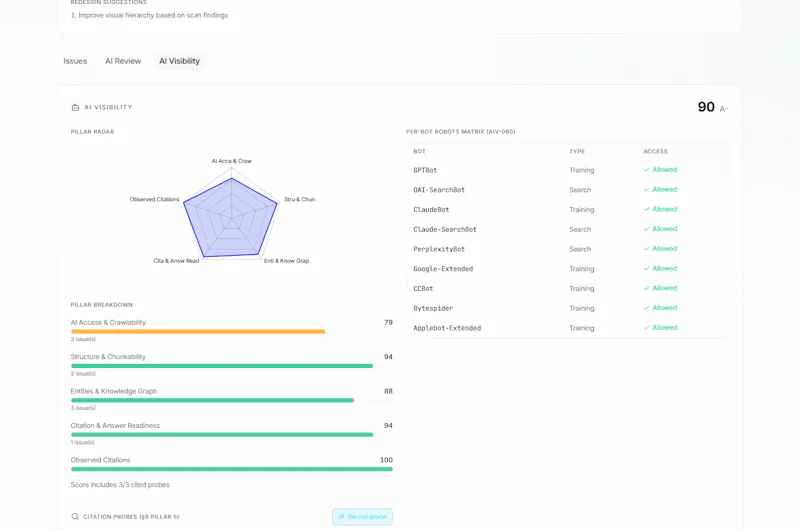This screenshot has height=530, width=800.
Task: Click the Applebot-Extended Allowed checkmark icon
Action: click(646, 327)
